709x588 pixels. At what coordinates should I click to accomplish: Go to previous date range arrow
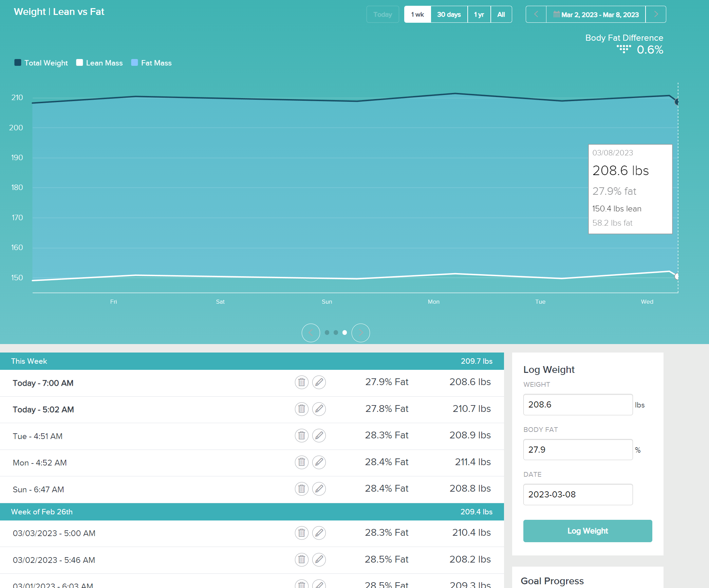536,14
